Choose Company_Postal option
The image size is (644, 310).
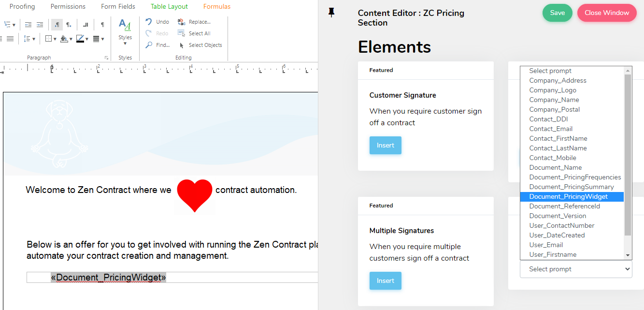pos(572,109)
